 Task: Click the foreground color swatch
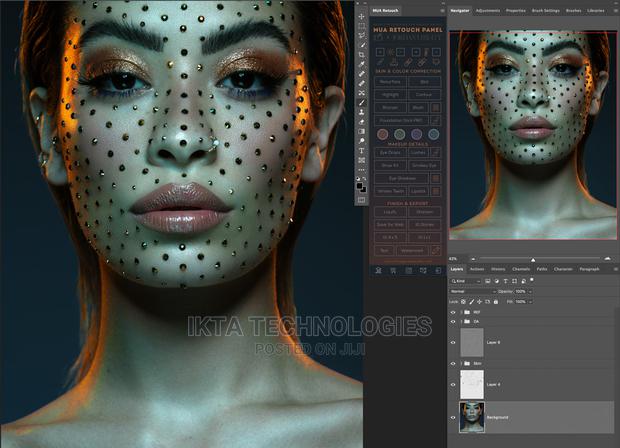[x=359, y=185]
